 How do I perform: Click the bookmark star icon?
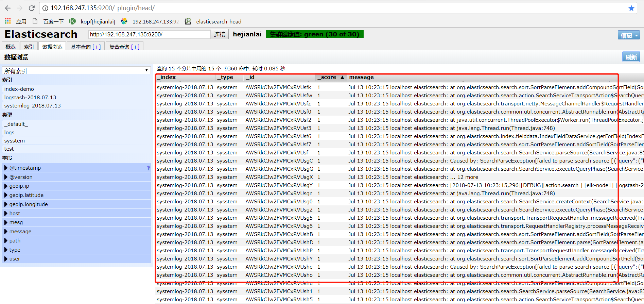[x=631, y=8]
